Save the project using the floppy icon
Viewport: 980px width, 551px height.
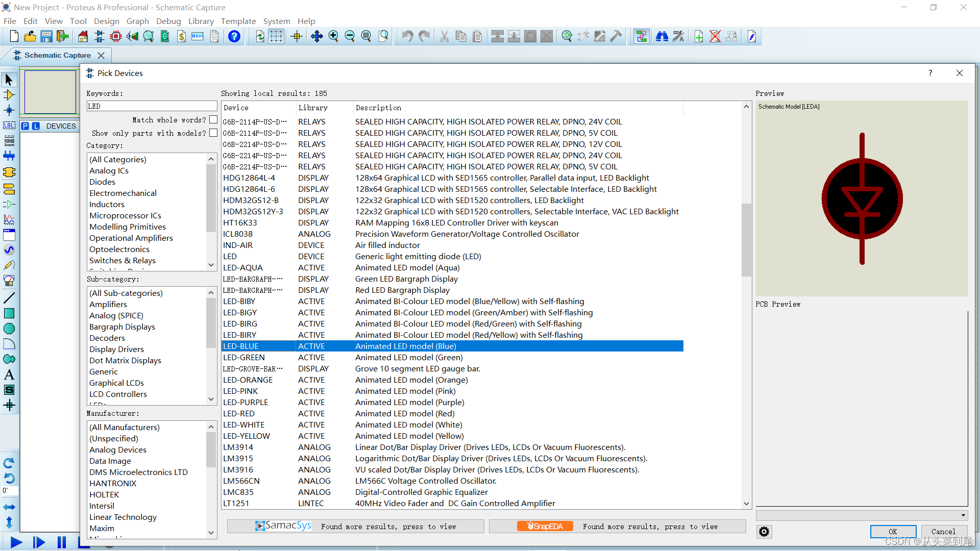(46, 36)
